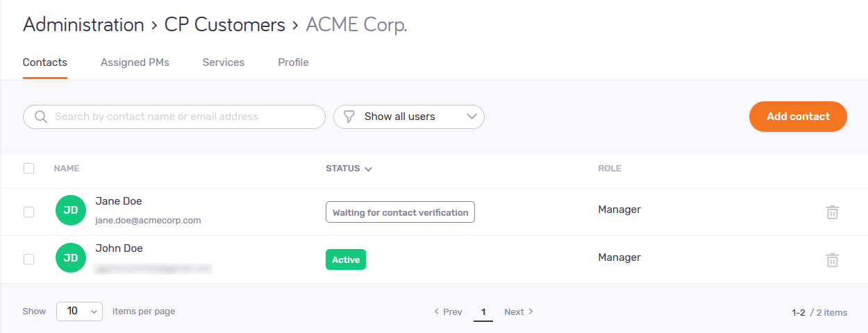Screen dimensions: 868x333
Task: Click the search magnifier icon
Action: click(x=40, y=117)
